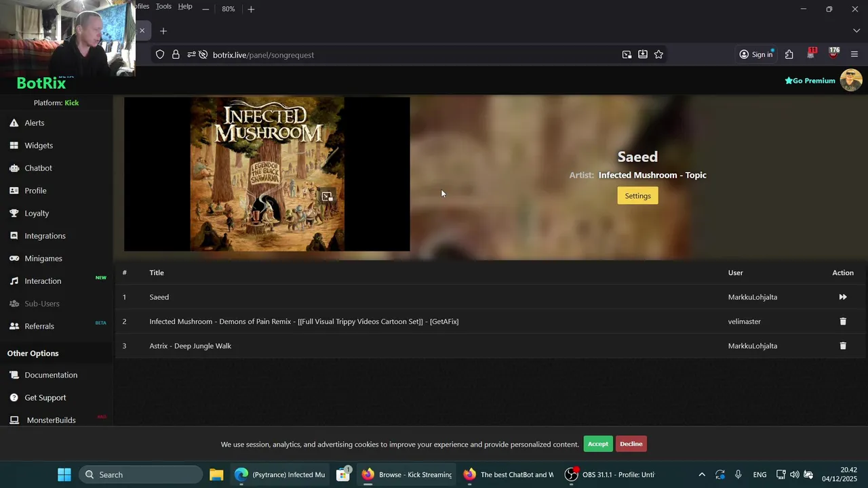Click the shield tracking protection icon
This screenshot has width=868, height=488.
point(160,55)
